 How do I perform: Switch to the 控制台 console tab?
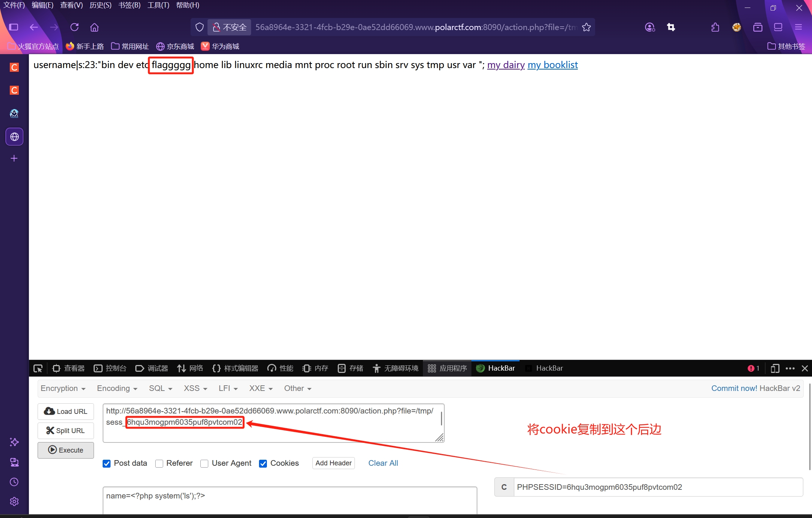[110, 368]
